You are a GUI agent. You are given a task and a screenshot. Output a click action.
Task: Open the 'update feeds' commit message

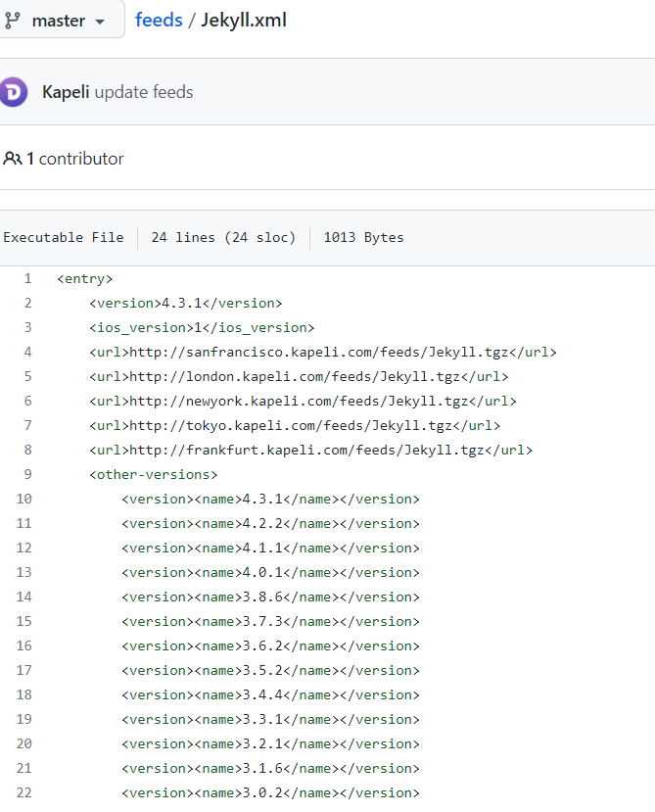[144, 92]
